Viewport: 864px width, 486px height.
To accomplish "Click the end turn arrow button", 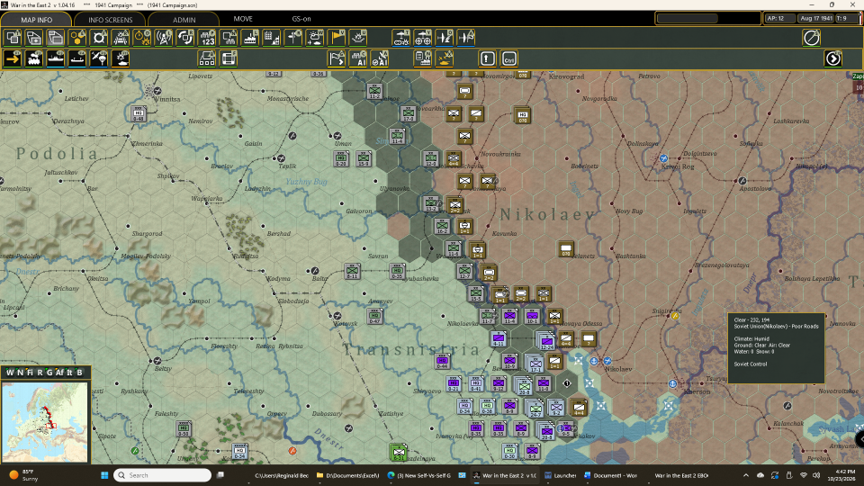I will 833,58.
